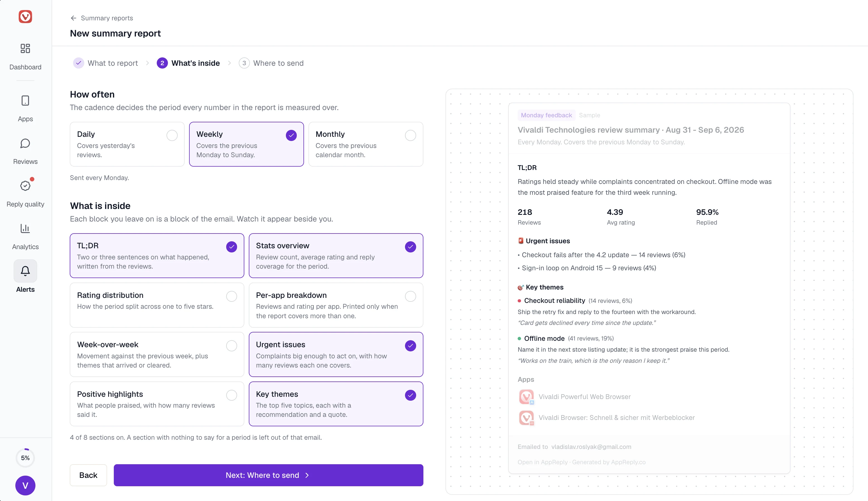
Task: Click 'Open in AppReply' footer text
Action: tap(542, 462)
